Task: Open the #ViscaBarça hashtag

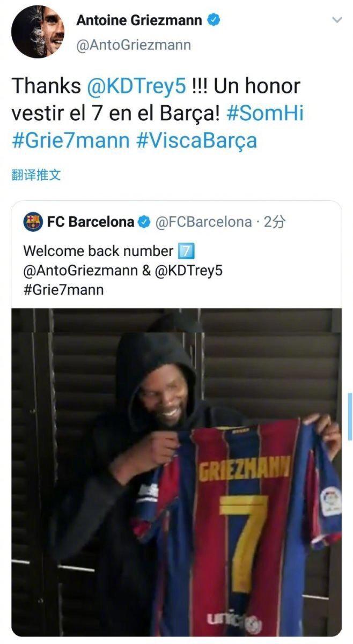Action: pos(197,141)
